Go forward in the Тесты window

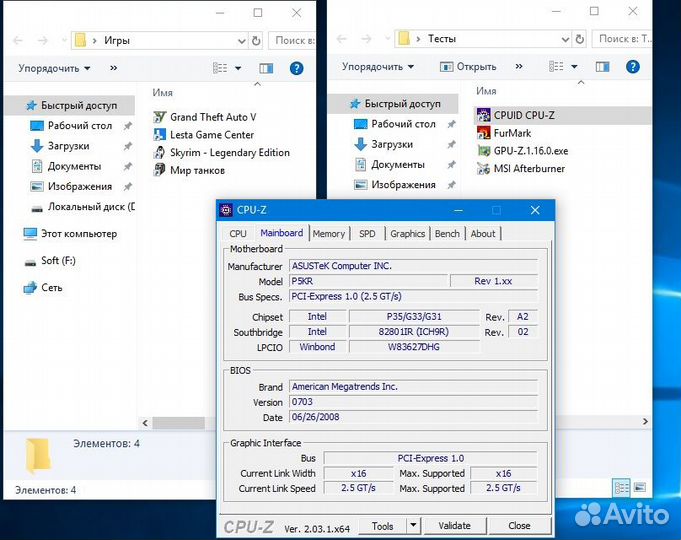(x=366, y=39)
